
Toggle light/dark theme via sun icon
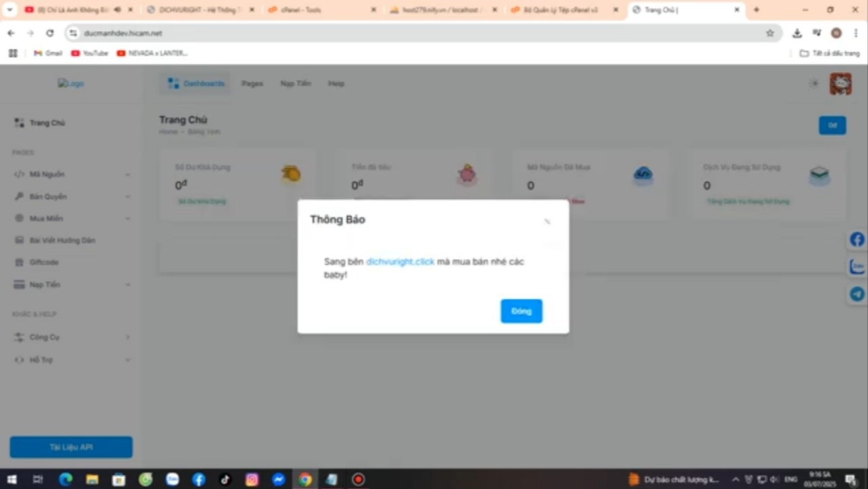pyautogui.click(x=814, y=84)
